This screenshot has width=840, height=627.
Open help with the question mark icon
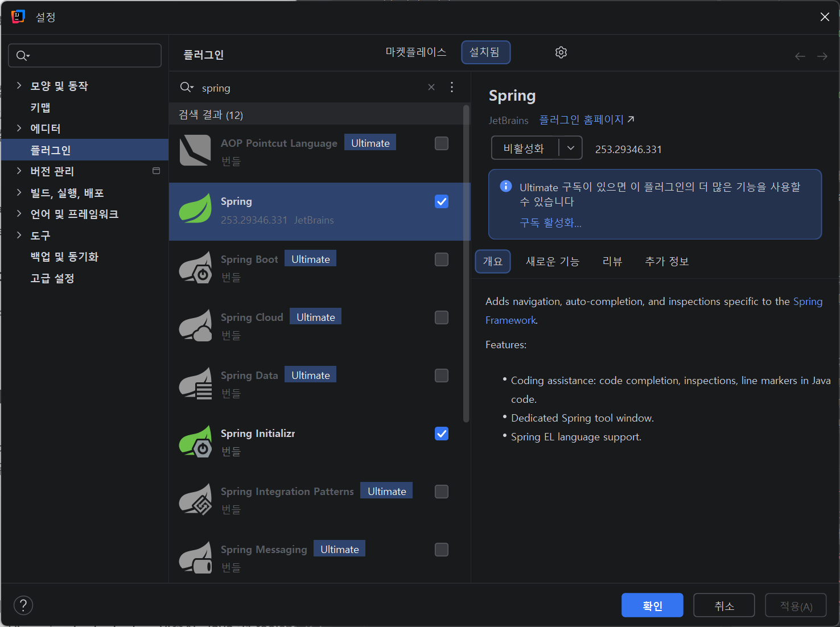pos(23,605)
